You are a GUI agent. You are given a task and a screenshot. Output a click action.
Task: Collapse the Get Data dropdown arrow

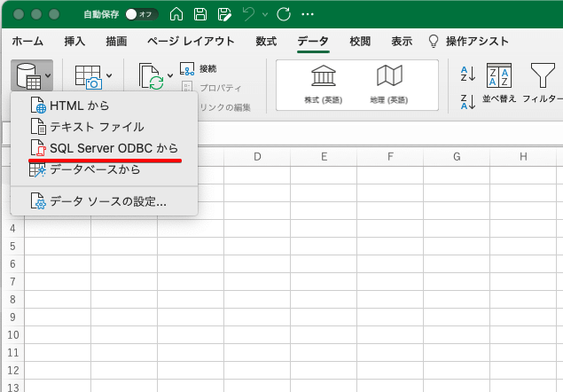[x=48, y=75]
